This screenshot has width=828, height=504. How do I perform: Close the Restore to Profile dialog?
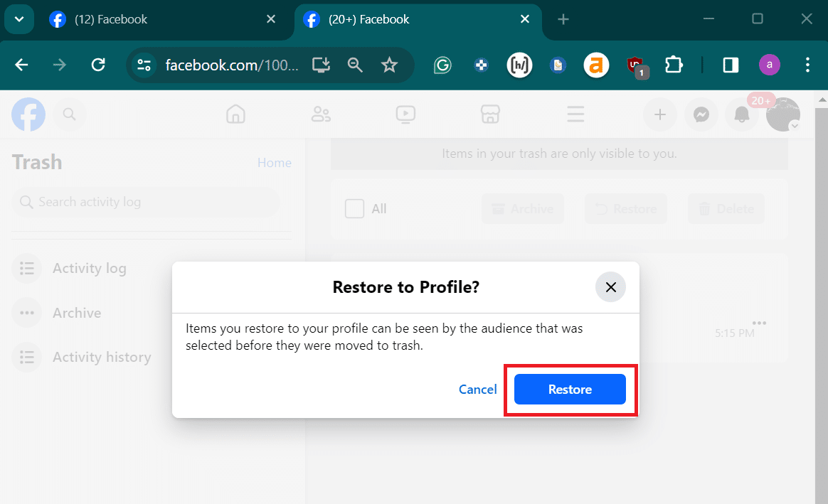tap(610, 287)
